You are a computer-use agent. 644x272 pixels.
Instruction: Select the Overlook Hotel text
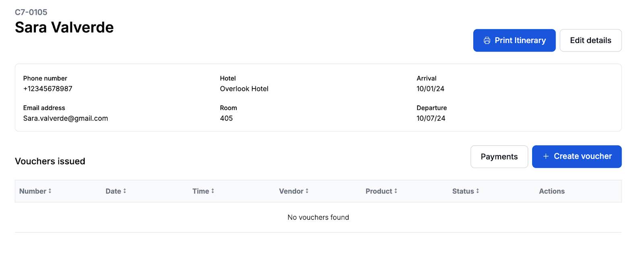244,89
